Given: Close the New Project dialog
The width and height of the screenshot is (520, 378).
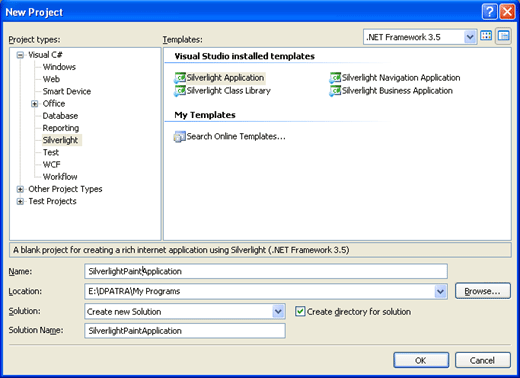Looking at the screenshot, I should pos(507,12).
